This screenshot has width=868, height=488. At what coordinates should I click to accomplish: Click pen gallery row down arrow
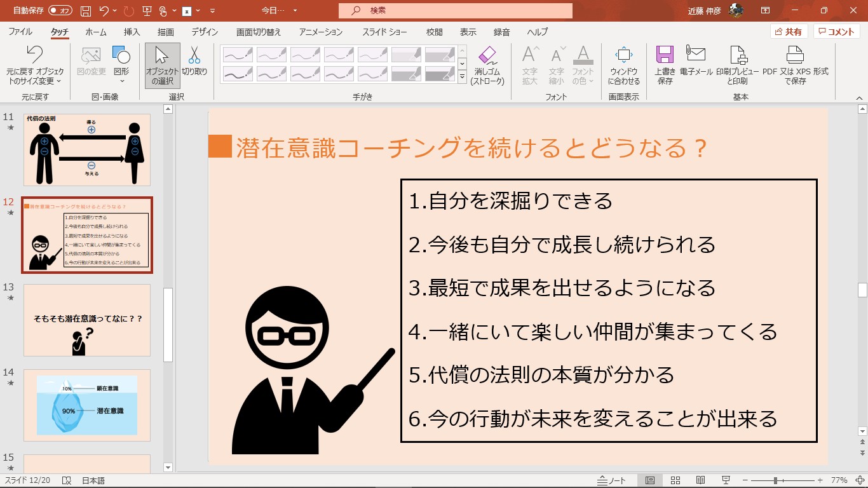click(462, 64)
